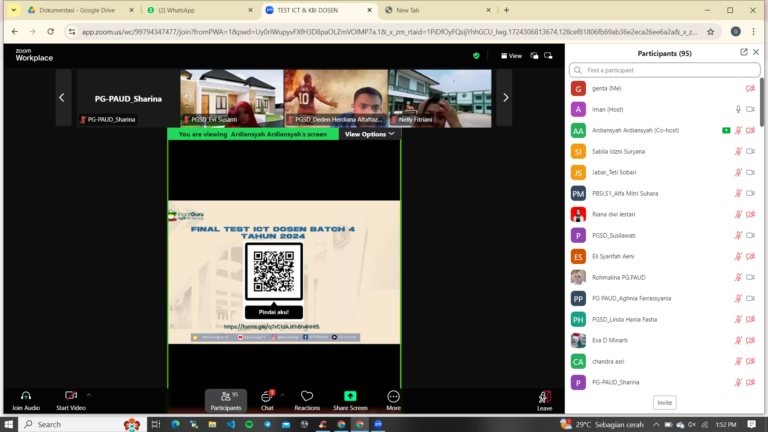Screen dimensions: 768x432
Task: Click video-off icon for Riana dwi lestari
Action: (750, 215)
